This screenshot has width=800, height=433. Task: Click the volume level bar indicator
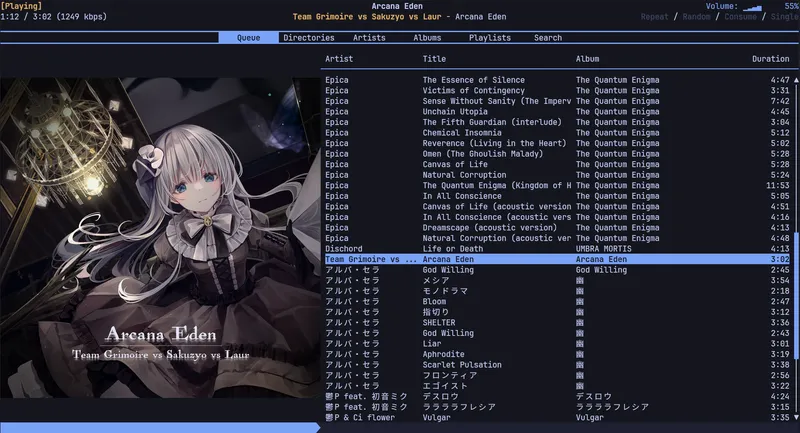click(x=752, y=8)
